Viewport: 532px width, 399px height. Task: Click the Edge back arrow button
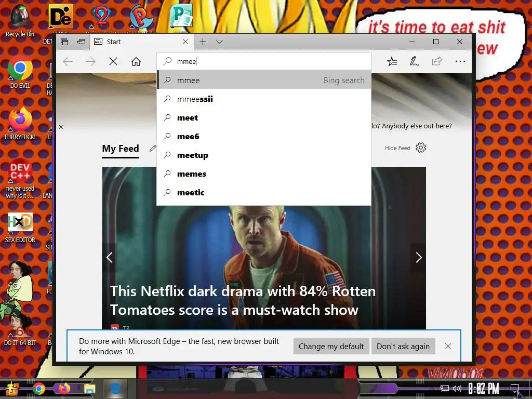click(x=68, y=61)
